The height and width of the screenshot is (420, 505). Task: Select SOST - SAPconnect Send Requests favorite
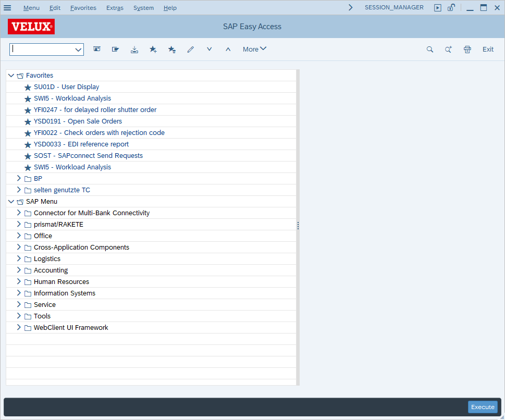coord(88,156)
